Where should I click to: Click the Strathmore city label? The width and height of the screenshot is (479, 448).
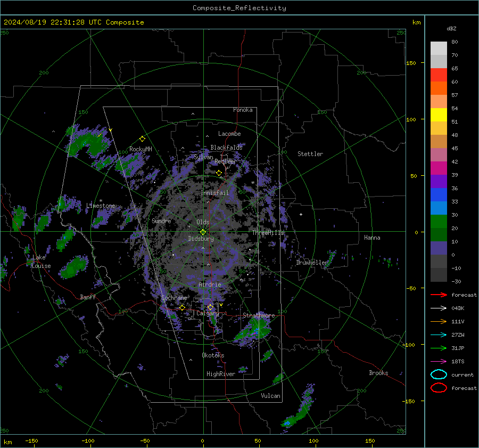pos(259,315)
